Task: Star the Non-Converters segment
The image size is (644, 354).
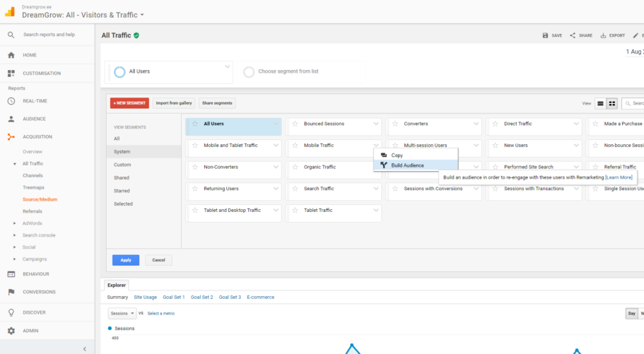Action: click(195, 167)
